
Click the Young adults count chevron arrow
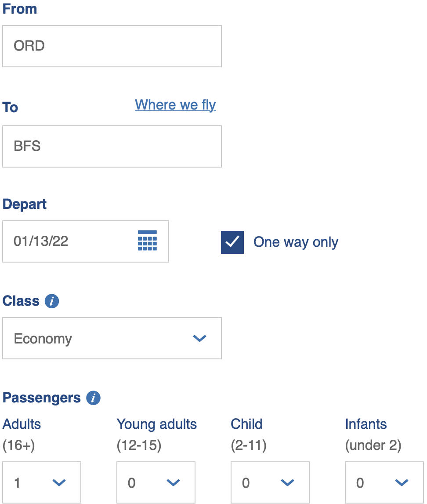click(x=174, y=482)
